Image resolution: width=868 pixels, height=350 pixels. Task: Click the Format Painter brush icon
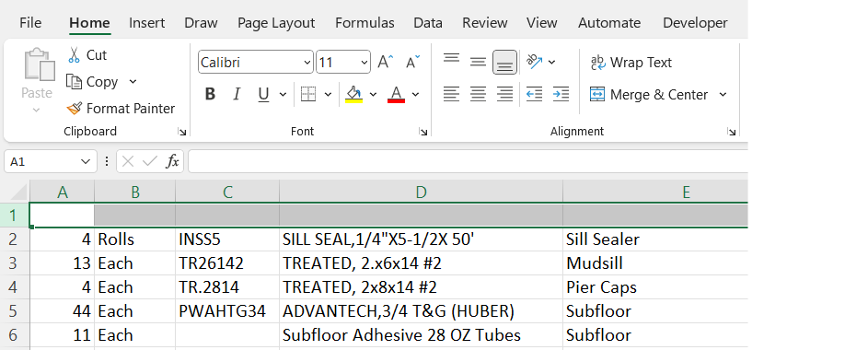coord(74,109)
